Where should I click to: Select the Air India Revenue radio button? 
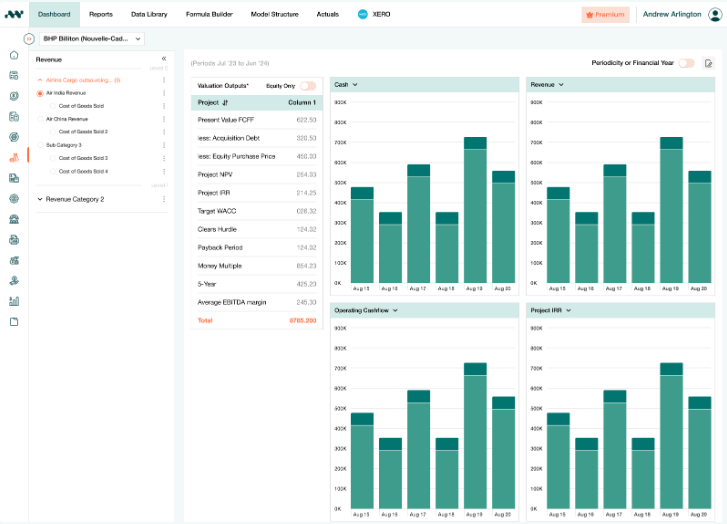pyautogui.click(x=40, y=93)
